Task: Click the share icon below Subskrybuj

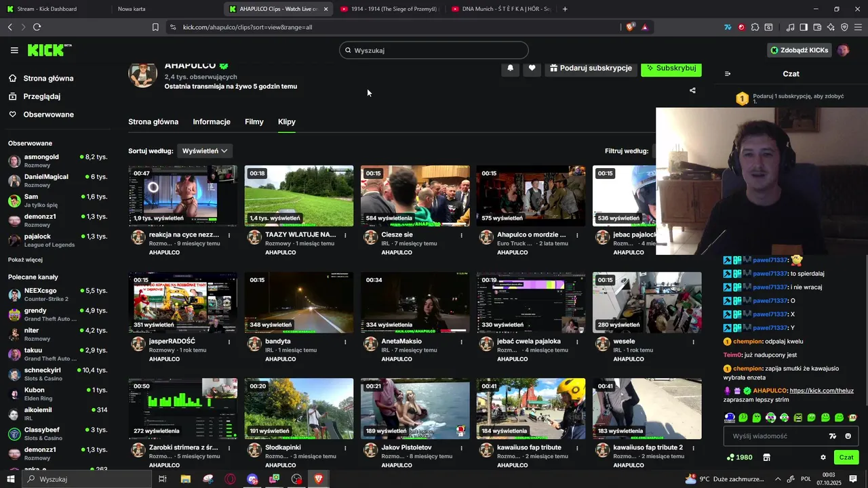Action: coord(692,90)
